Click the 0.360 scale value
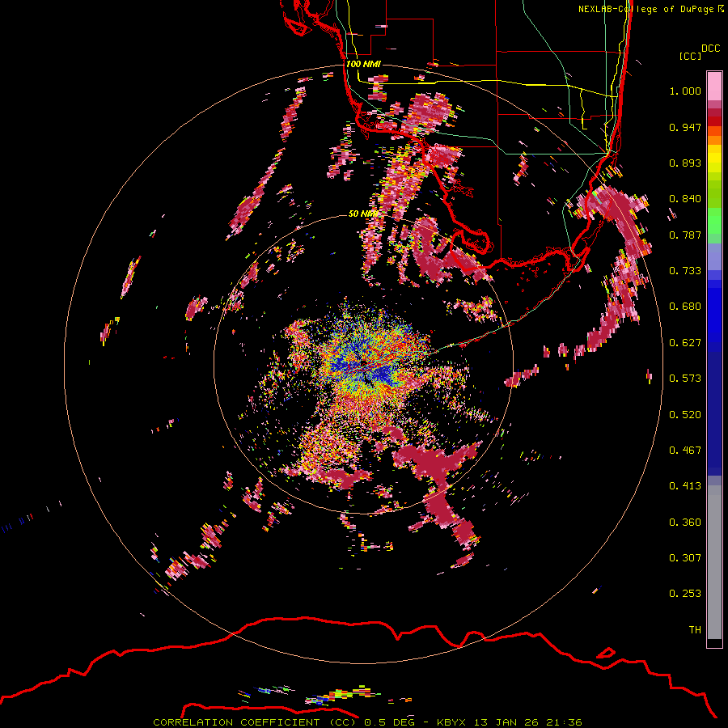728x728 pixels. [685, 523]
